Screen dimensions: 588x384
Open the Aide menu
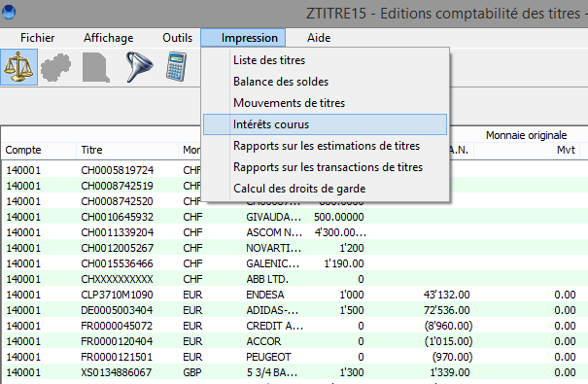pyautogui.click(x=319, y=38)
